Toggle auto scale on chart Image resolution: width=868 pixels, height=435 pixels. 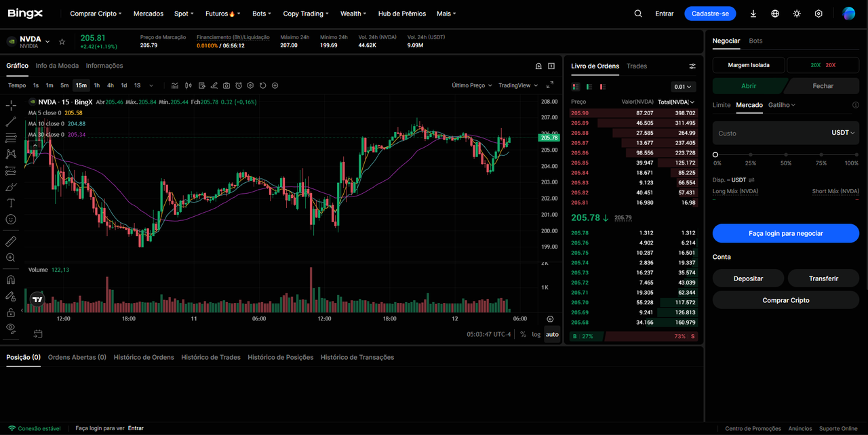pos(552,334)
